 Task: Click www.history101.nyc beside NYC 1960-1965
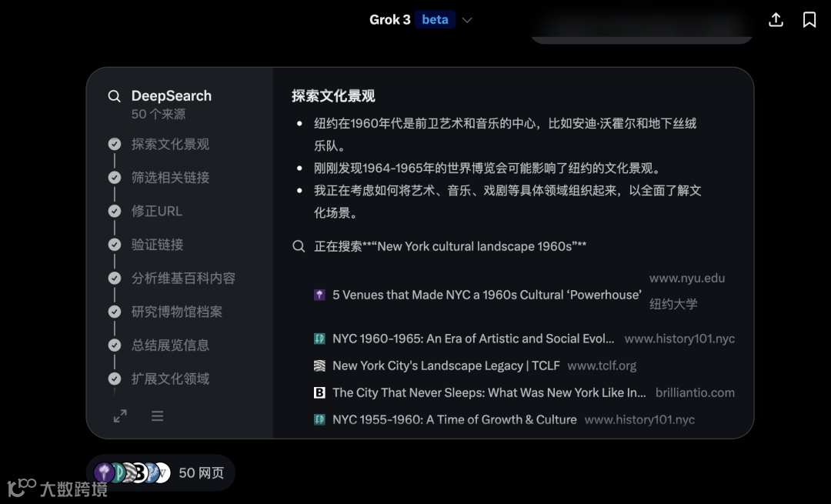tap(679, 339)
